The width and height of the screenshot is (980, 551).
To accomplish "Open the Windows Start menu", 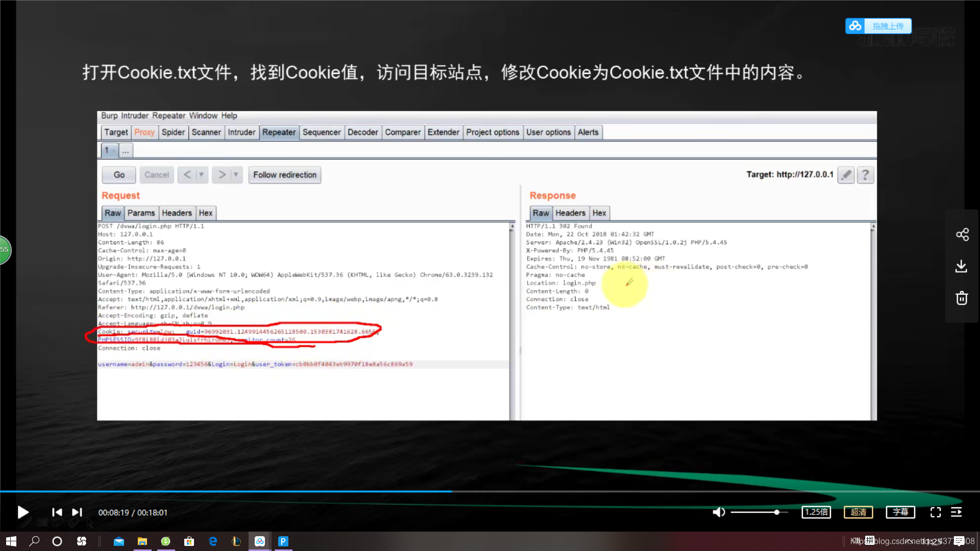I will (x=11, y=541).
